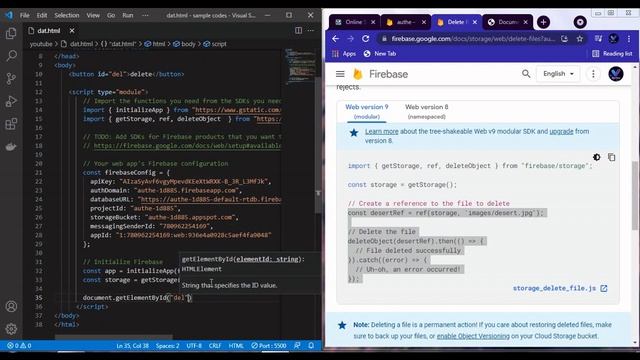The width and height of the screenshot is (640, 360).
Task: Close the dat.html editor tab
Action: click(x=72, y=31)
